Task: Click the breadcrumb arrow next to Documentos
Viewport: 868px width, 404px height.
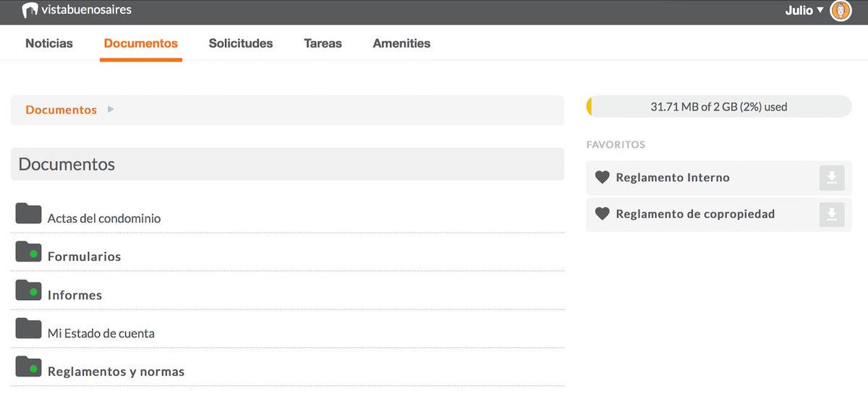Action: [111, 110]
